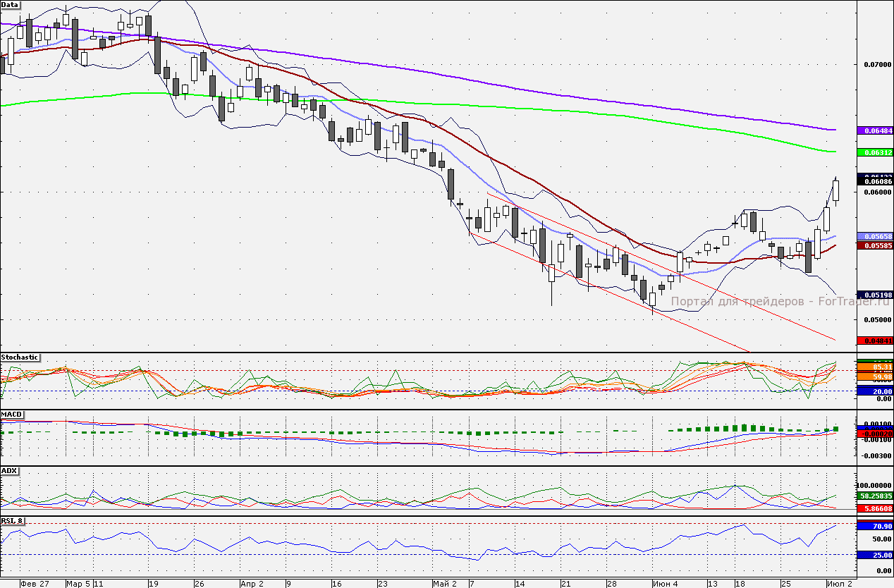Click the 0.06000 price axis label
894x588 pixels.
(877, 192)
